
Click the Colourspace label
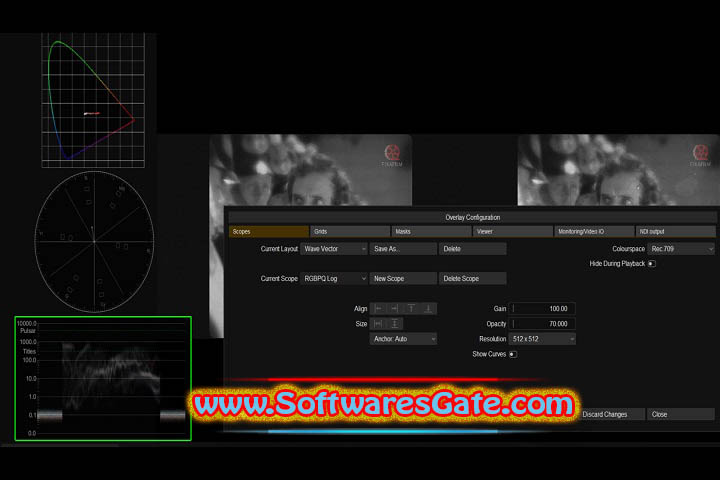click(628, 248)
